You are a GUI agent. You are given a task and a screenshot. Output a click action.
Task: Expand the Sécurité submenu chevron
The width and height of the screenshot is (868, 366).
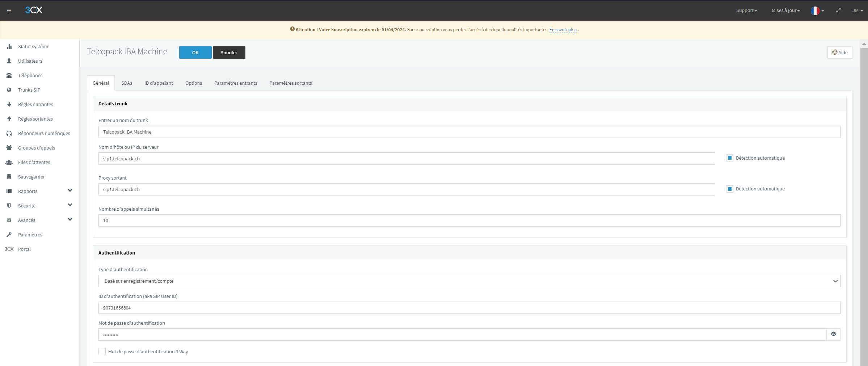click(x=70, y=205)
